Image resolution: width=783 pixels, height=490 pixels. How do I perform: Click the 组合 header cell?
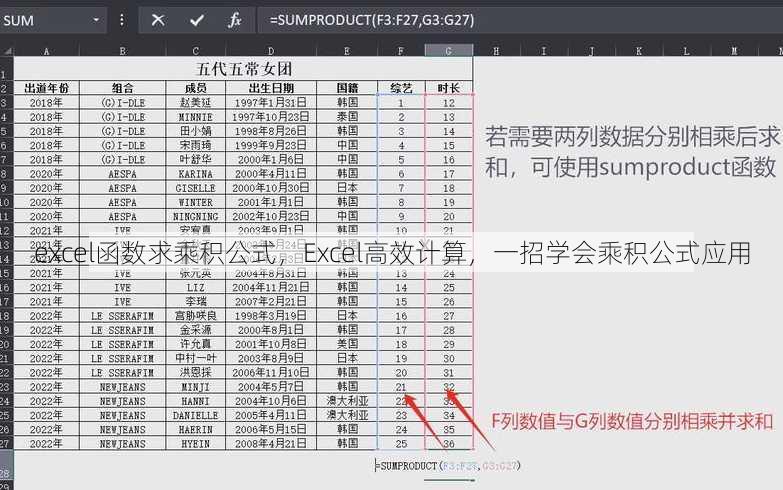122,88
